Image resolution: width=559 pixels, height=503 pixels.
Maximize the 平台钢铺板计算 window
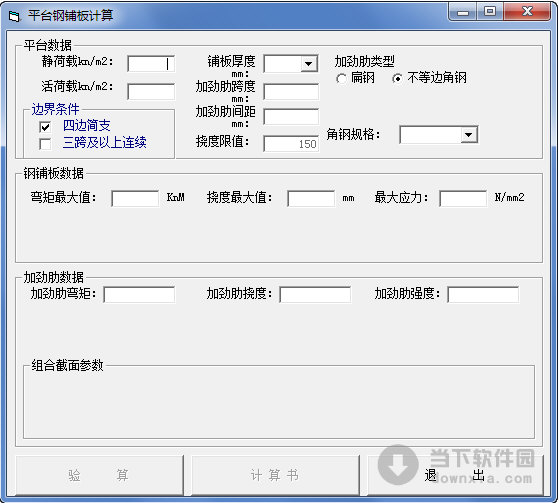coord(490,12)
